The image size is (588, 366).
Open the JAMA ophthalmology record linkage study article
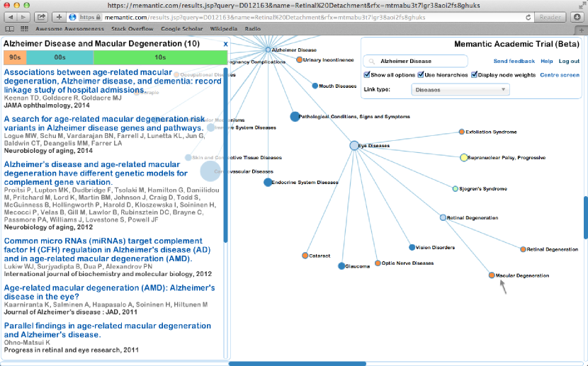(113, 81)
